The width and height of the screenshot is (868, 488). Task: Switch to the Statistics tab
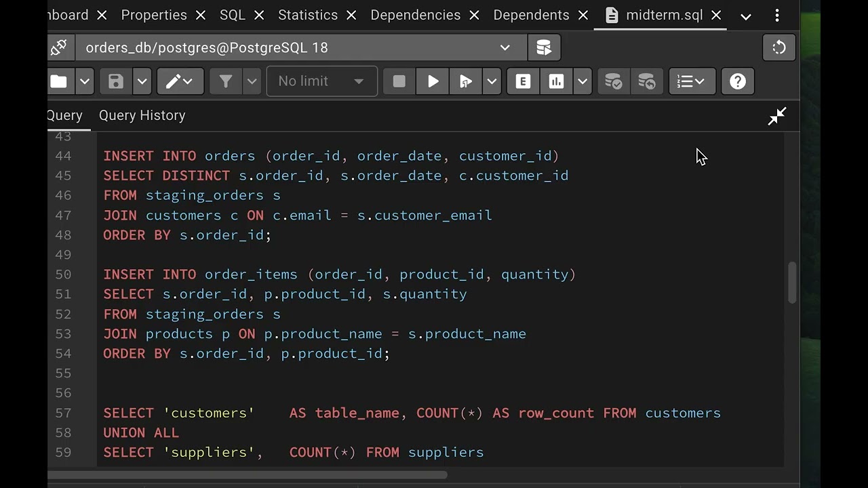(308, 15)
